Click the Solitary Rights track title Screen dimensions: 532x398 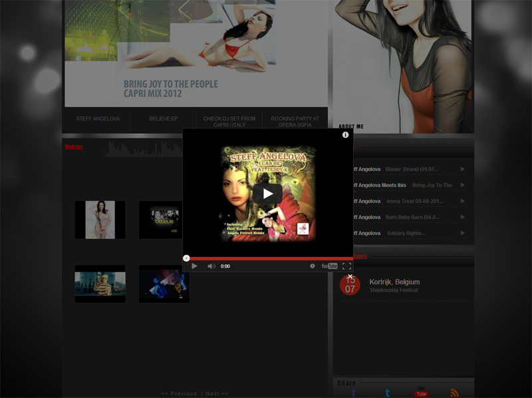coord(406,233)
